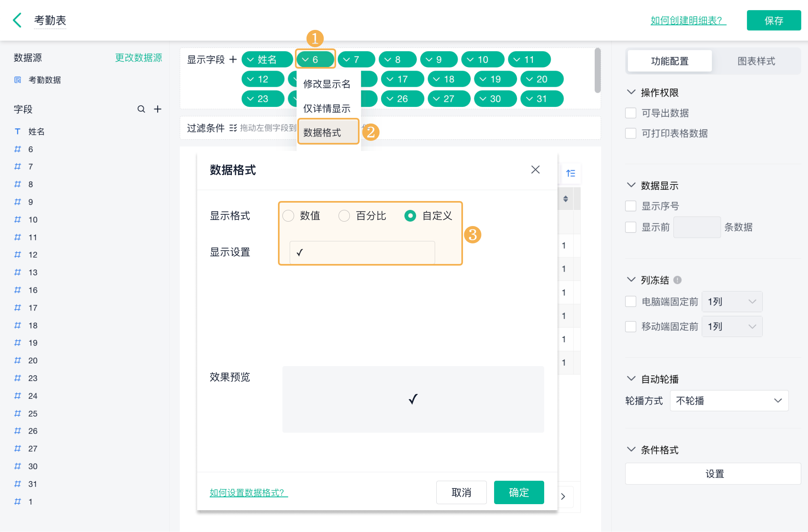Click filter condition list icon

[233, 128]
